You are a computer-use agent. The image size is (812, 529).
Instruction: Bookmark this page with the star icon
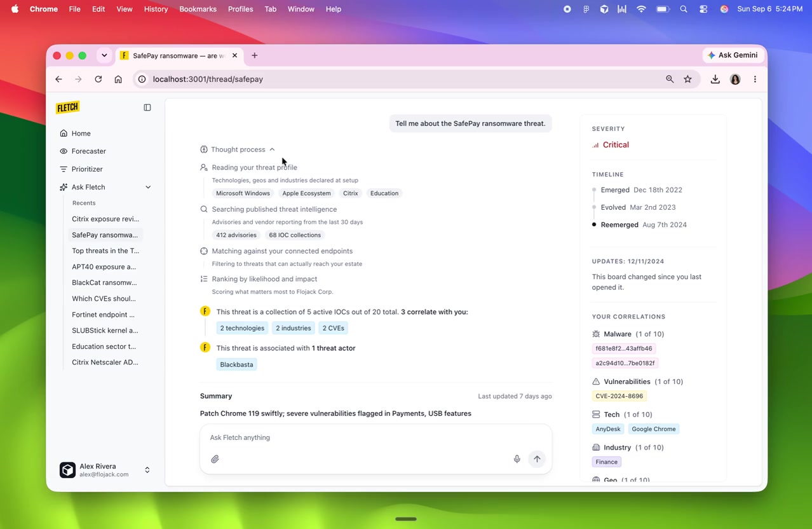point(687,79)
